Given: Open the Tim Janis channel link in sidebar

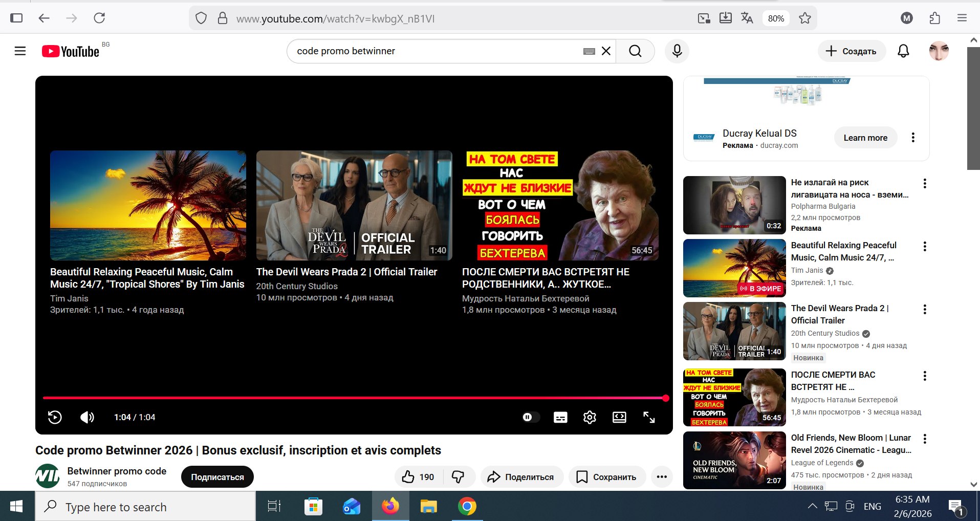Looking at the screenshot, I should 807,270.
